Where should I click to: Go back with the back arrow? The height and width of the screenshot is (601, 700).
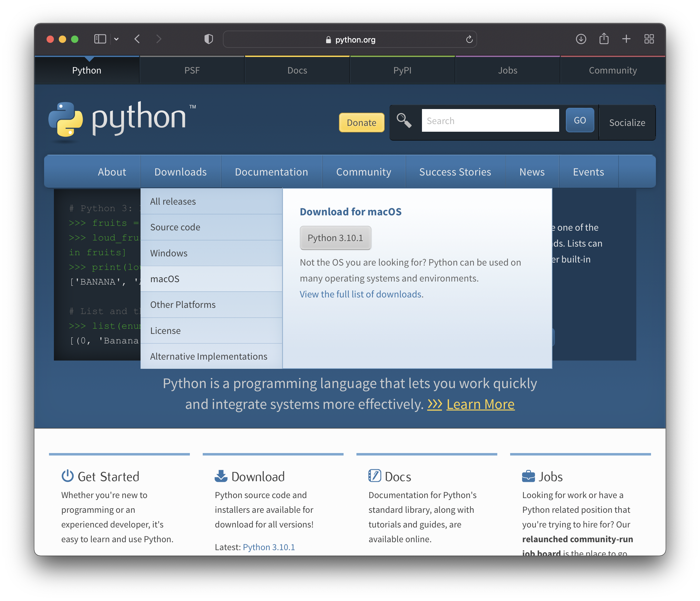pos(137,39)
